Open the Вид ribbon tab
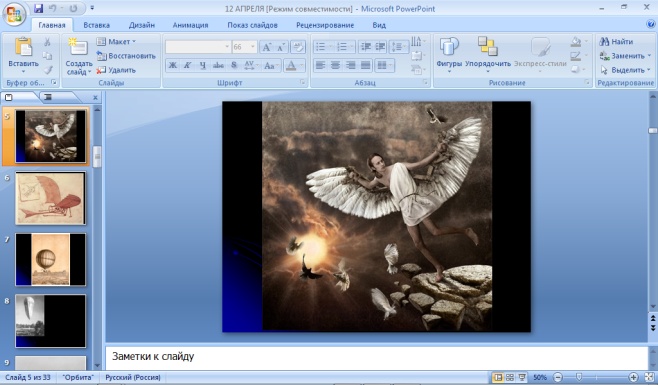Screen dimensions: 658x385 point(379,25)
